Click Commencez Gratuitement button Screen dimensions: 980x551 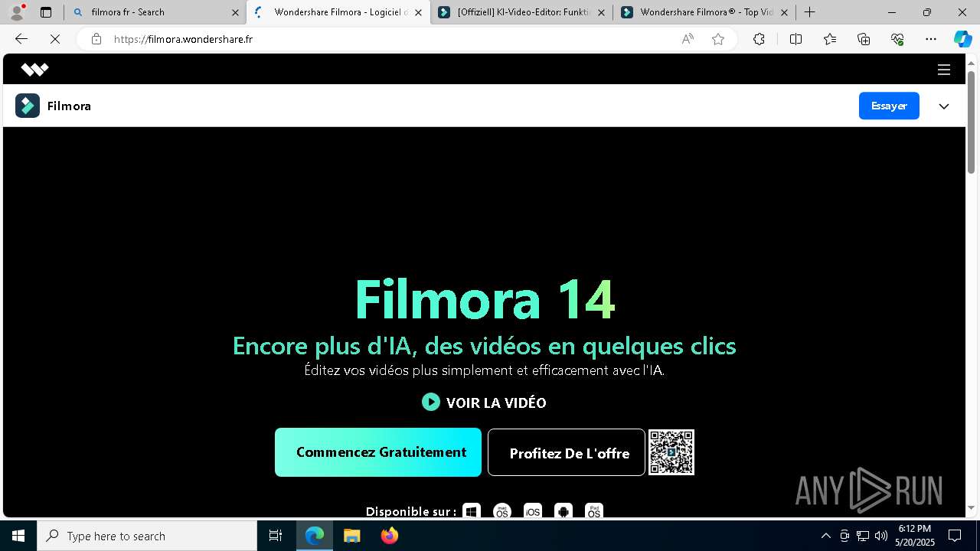[x=378, y=452]
